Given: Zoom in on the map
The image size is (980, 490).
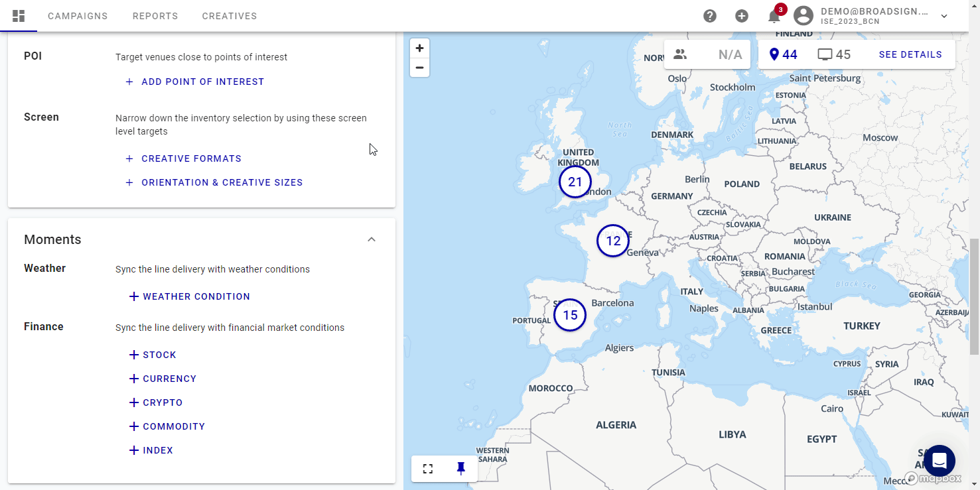Looking at the screenshot, I should (x=419, y=48).
